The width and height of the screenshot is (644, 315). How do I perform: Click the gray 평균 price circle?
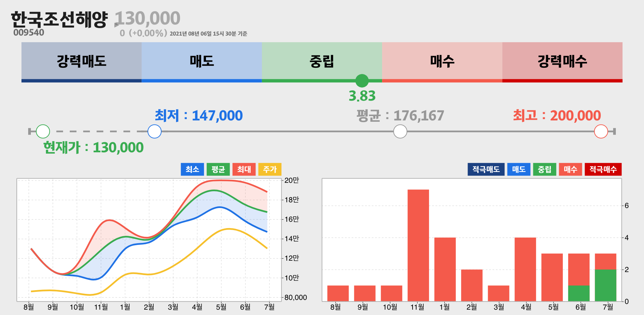tap(400, 132)
